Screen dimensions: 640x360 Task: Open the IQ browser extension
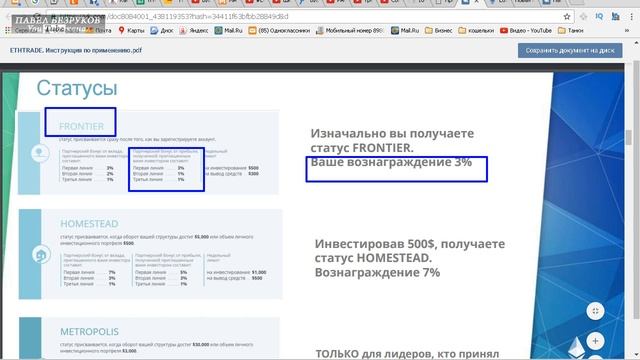coord(599,17)
